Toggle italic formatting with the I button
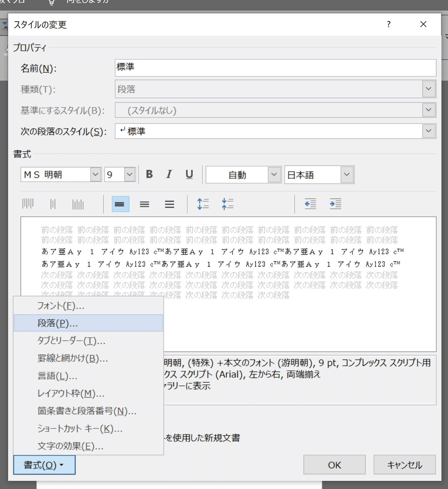448x489 pixels. pos(169,174)
